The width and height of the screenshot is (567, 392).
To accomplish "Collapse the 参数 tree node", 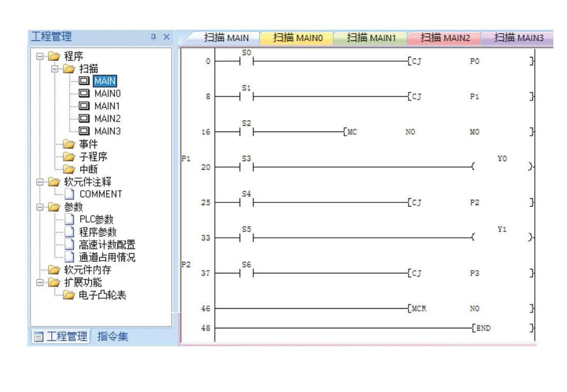I will (x=40, y=207).
